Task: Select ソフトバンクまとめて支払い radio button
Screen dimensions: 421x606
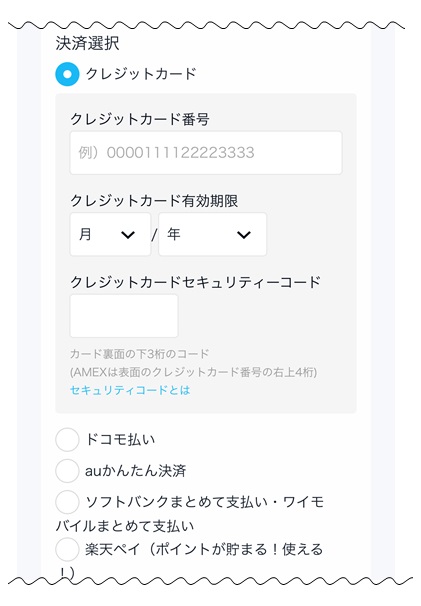Action: point(67,502)
